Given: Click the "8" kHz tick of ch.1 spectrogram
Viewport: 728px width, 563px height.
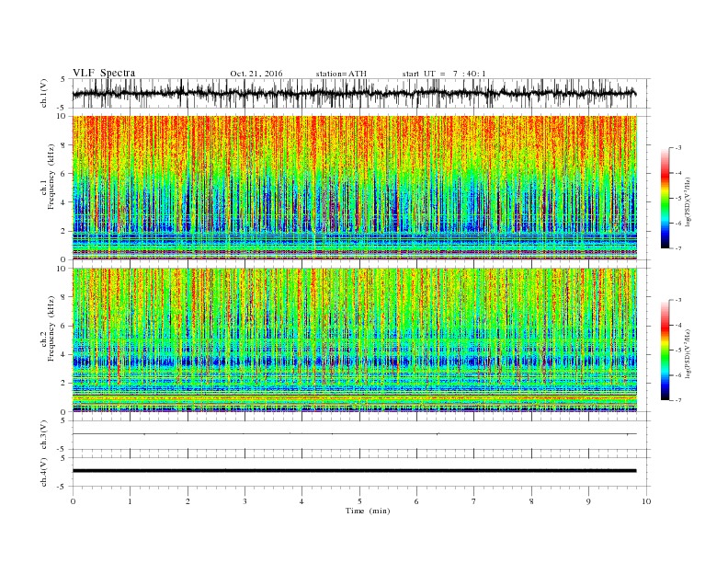Looking at the screenshot, I should [64, 145].
